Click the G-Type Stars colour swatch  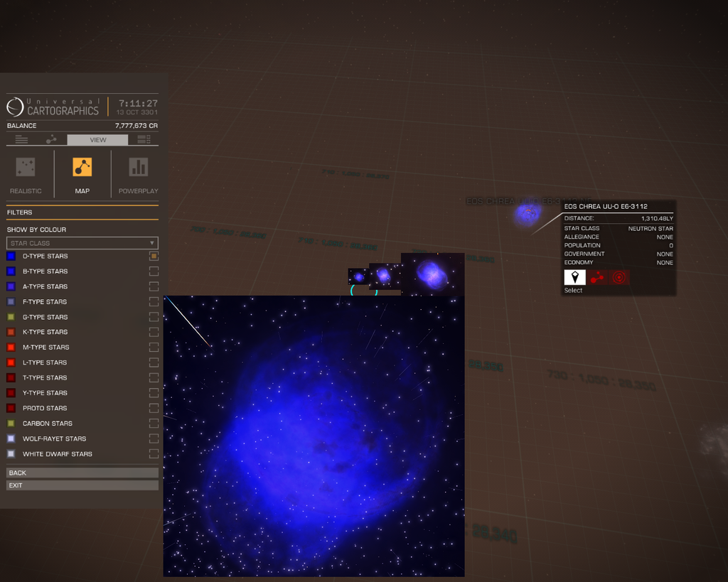coord(11,317)
